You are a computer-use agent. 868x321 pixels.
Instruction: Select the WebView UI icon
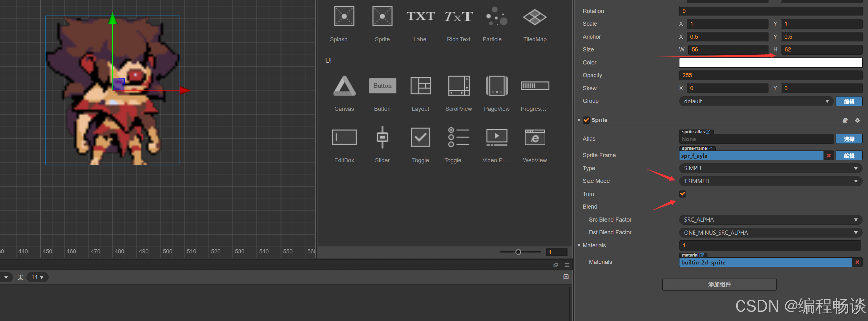point(534,137)
